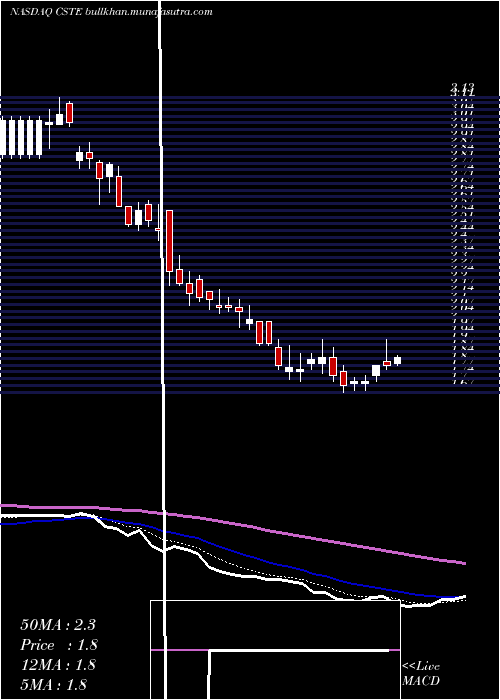Click the rightmost white candlestick
Viewport: 500px width, 700px height.
[397, 361]
